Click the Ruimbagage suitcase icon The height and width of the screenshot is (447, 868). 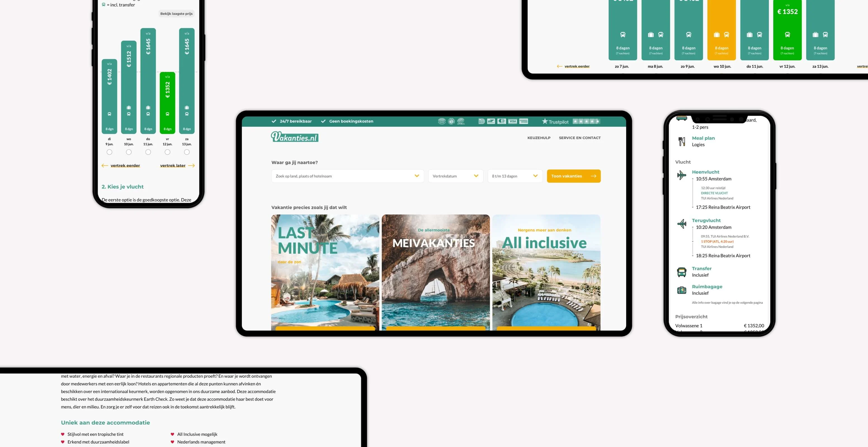pos(682,290)
